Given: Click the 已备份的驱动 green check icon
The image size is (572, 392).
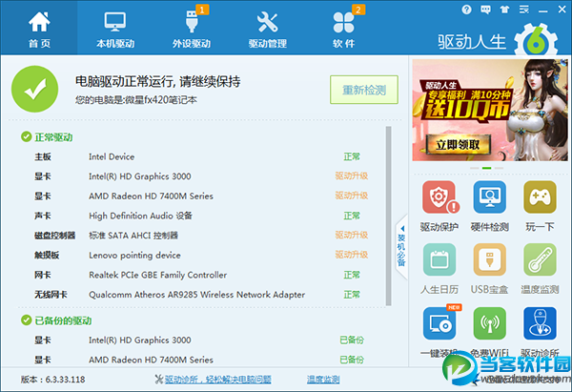Looking at the screenshot, I should (27, 320).
